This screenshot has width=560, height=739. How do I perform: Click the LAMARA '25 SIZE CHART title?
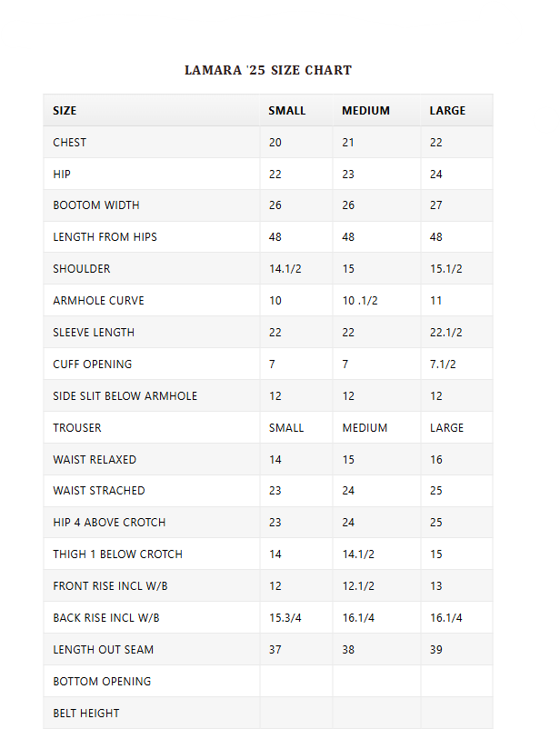[268, 70]
